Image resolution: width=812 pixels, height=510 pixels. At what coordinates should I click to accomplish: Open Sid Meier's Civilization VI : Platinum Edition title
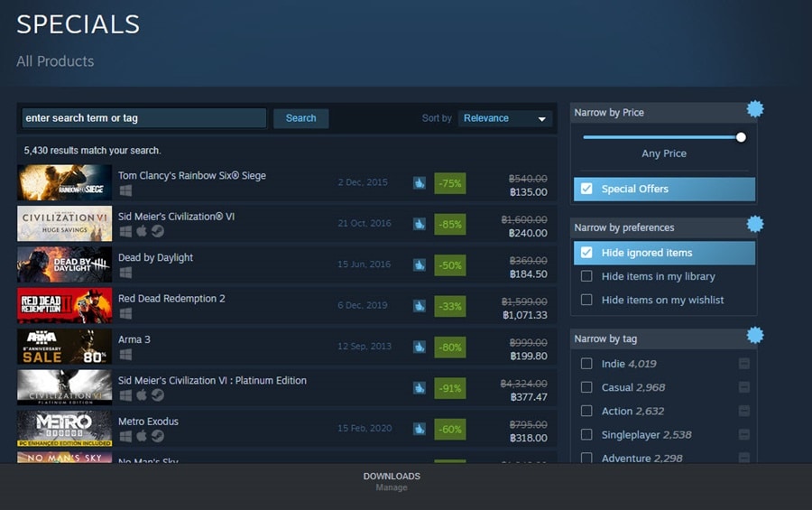212,380
